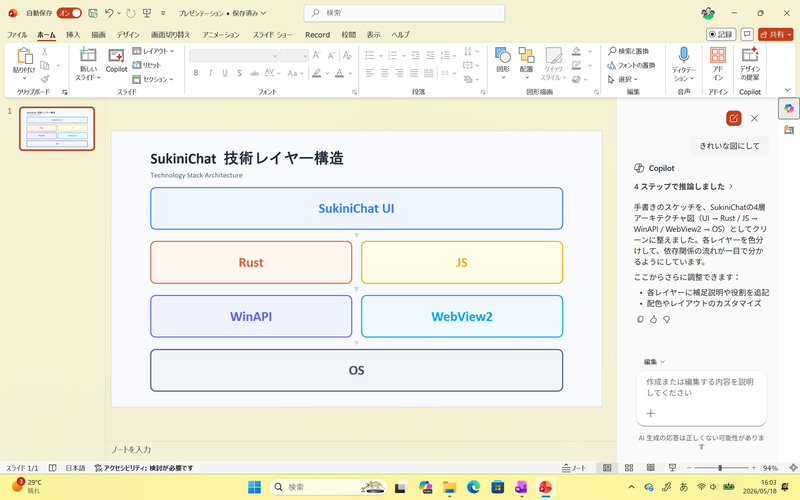800x500 pixels.
Task: Open the text highlight color picker
Action: click(x=317, y=73)
